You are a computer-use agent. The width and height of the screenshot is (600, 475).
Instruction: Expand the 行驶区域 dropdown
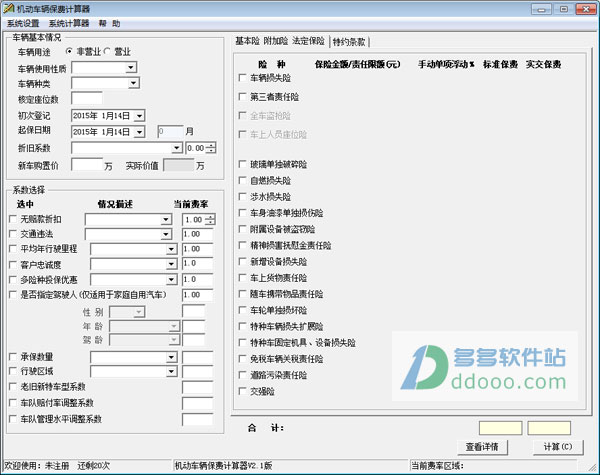tap(171, 371)
